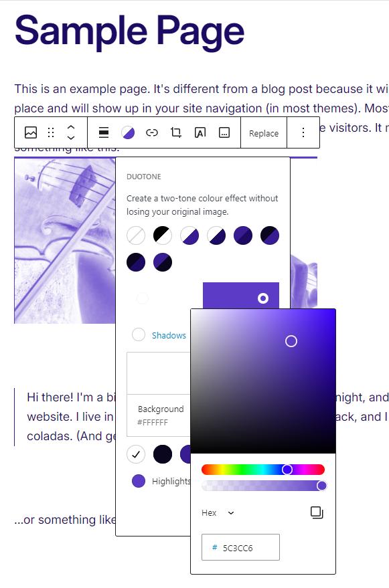Click the hex value input field
The height and width of the screenshot is (588, 389).
tap(240, 547)
